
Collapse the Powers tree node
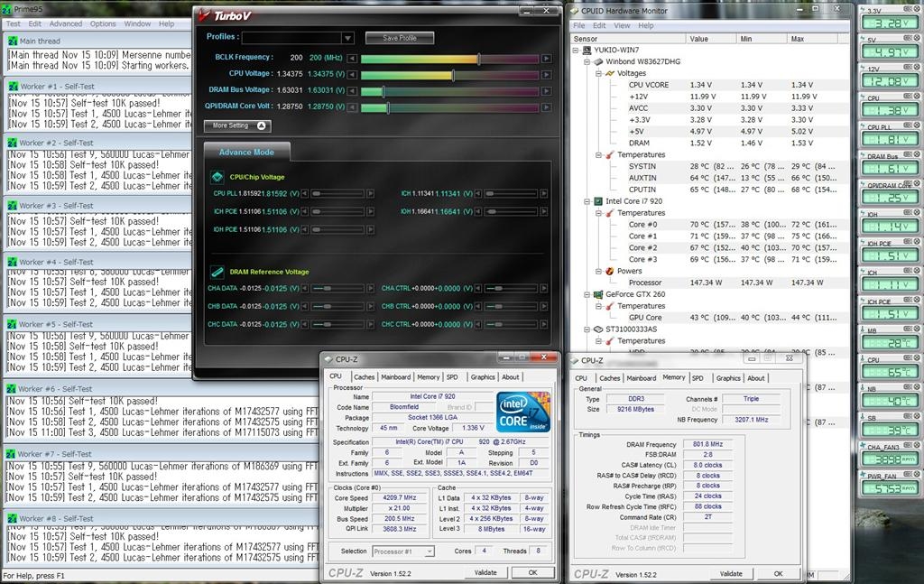598,271
